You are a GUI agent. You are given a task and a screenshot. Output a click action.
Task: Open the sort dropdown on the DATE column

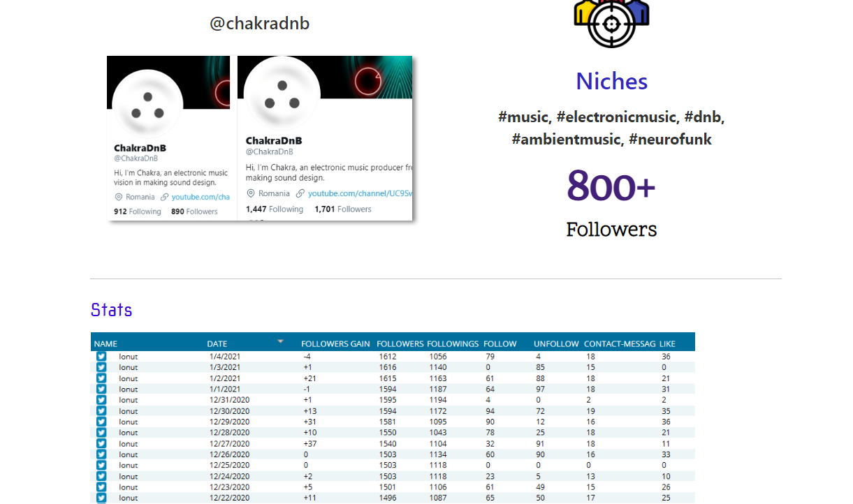point(280,341)
